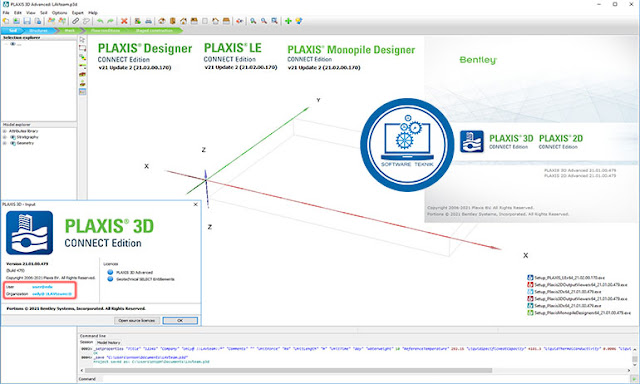Open the View menu
This screenshot has width=640, height=384.
click(x=31, y=13)
